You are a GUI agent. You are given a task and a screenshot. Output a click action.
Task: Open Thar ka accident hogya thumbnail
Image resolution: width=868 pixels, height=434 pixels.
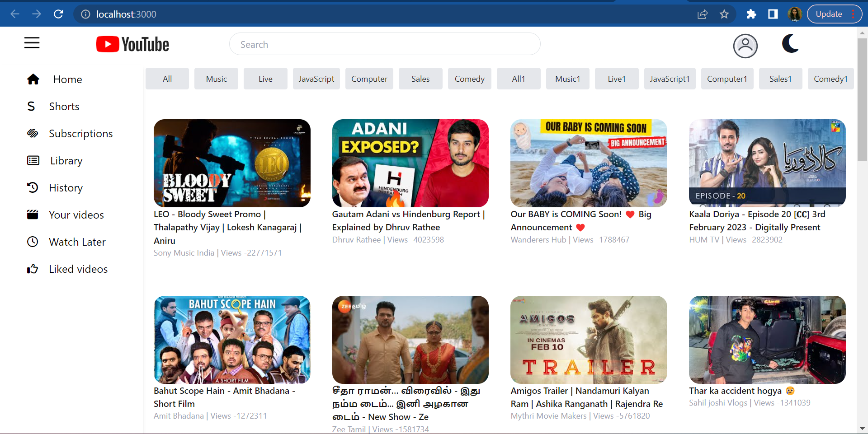click(x=767, y=340)
